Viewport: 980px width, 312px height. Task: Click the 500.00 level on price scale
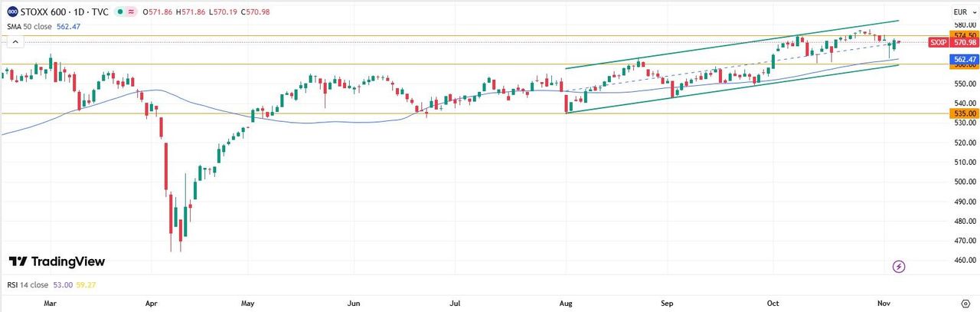pyautogui.click(x=962, y=182)
